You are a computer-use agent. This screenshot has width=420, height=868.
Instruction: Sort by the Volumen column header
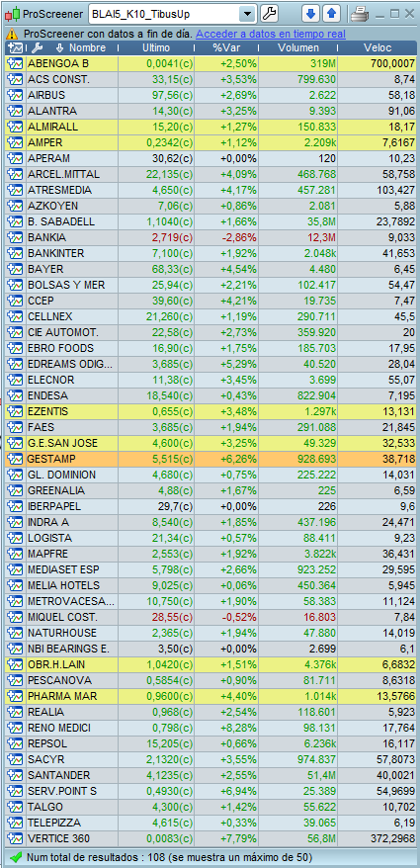(298, 47)
